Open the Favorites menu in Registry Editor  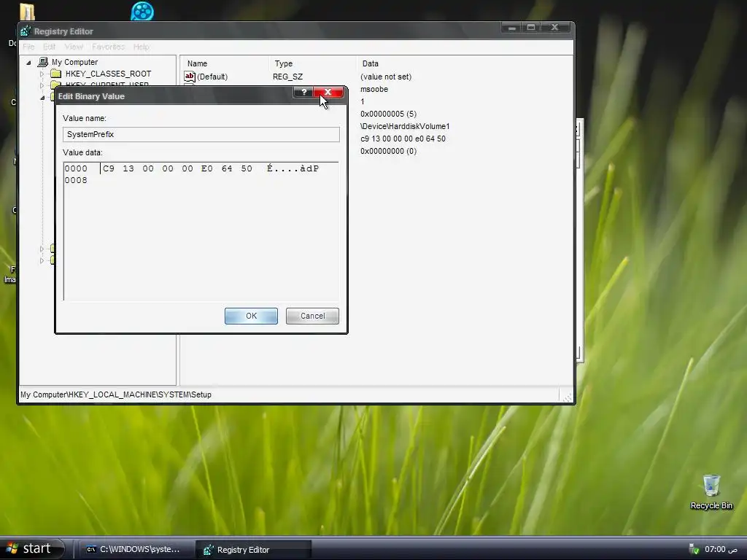click(108, 47)
